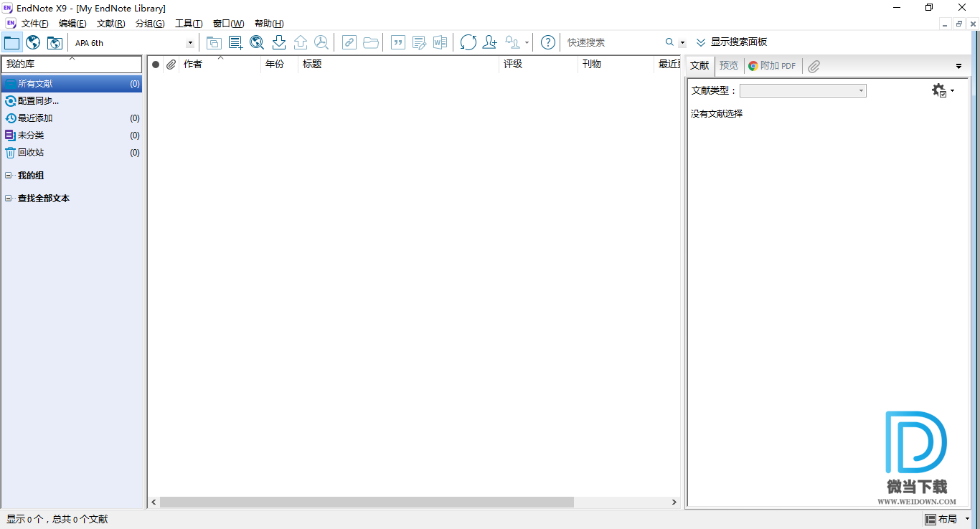The image size is (980, 529).
Task: Open the 文件(F) menu
Action: 35,24
